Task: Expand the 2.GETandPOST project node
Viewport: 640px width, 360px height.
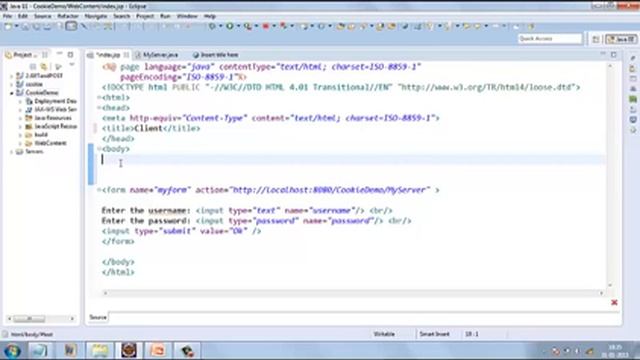Action: point(11,76)
